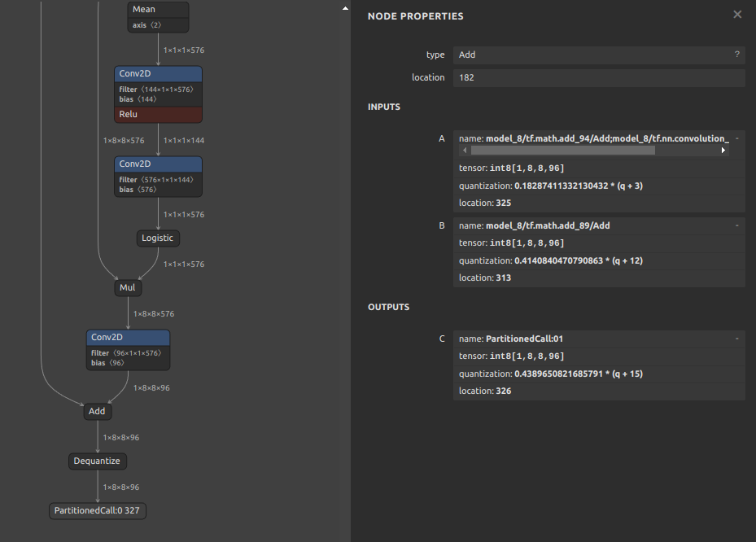Click the PartitionedCall:0 327 output node
Image resolution: width=756 pixels, height=542 pixels.
pos(97,510)
